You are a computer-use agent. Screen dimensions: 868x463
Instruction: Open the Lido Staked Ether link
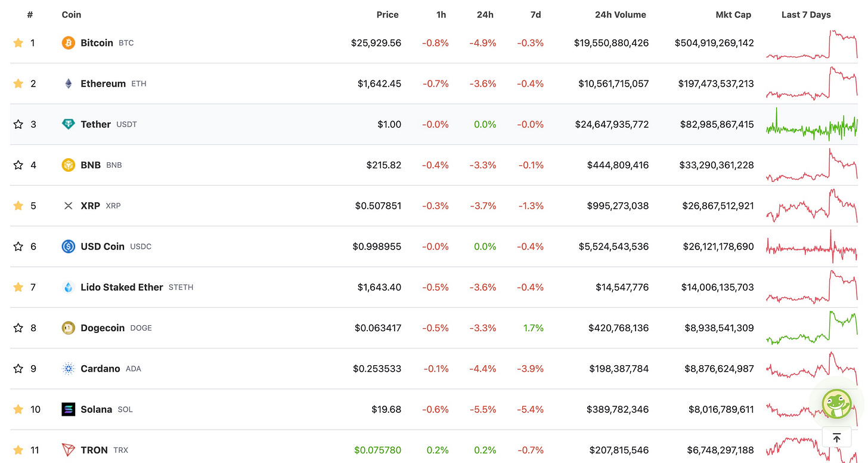pyautogui.click(x=122, y=287)
